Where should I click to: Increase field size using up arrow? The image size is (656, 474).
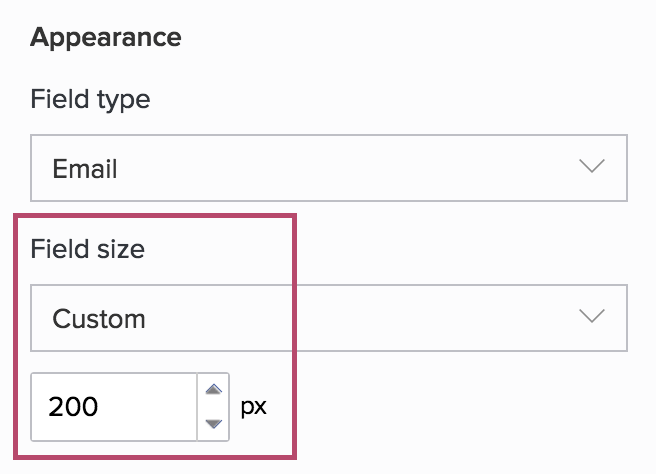click(212, 390)
